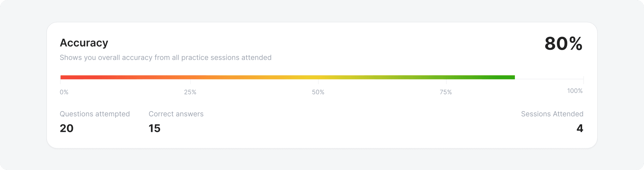
Task: Click the Correct answers label
Action: click(176, 114)
